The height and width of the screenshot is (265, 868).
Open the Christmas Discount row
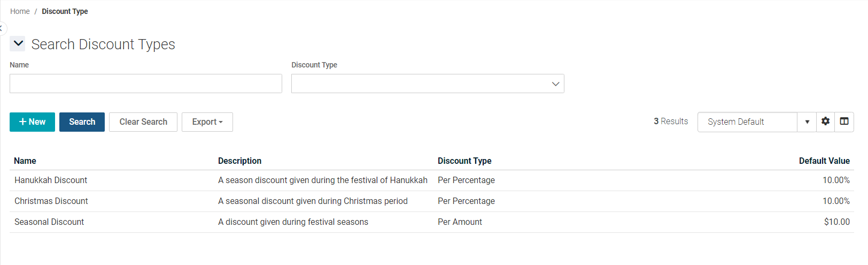(x=51, y=201)
